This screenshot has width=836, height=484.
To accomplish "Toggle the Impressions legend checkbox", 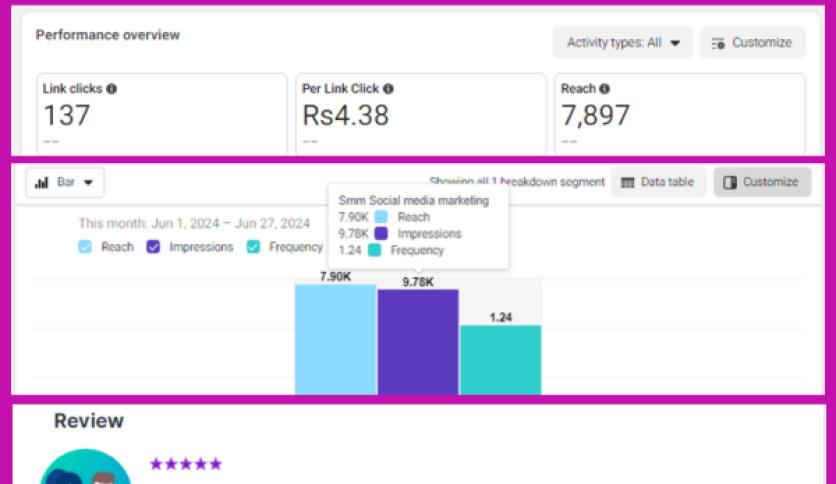I will (x=154, y=247).
